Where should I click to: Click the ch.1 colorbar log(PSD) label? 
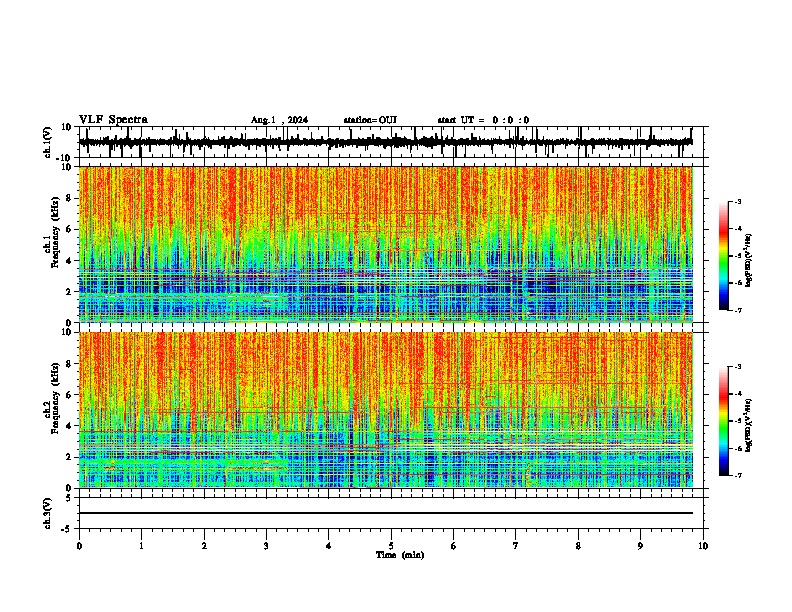(x=749, y=261)
